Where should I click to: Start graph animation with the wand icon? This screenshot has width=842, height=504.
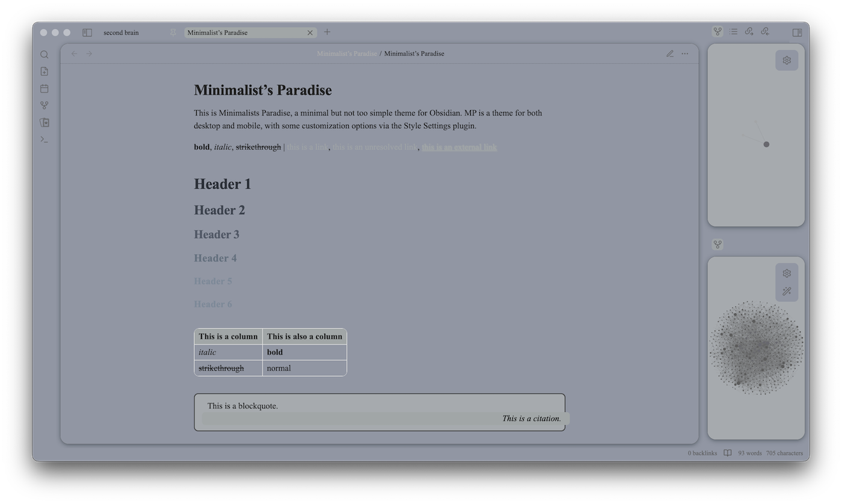787,292
